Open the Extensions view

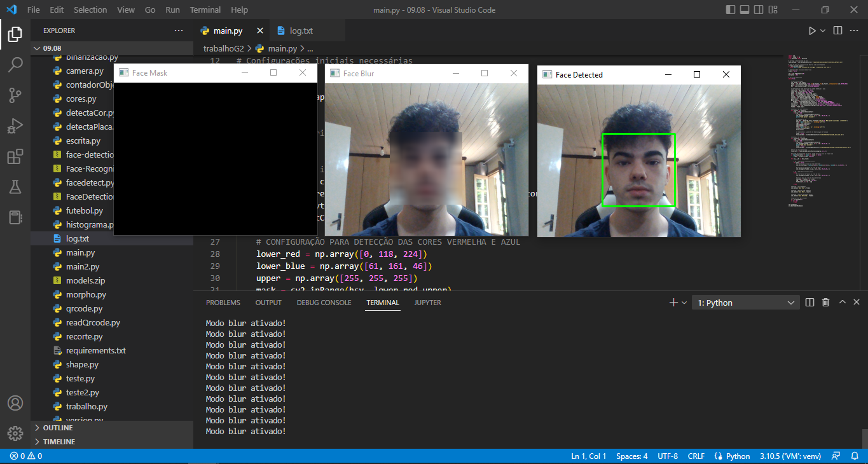pos(15,156)
